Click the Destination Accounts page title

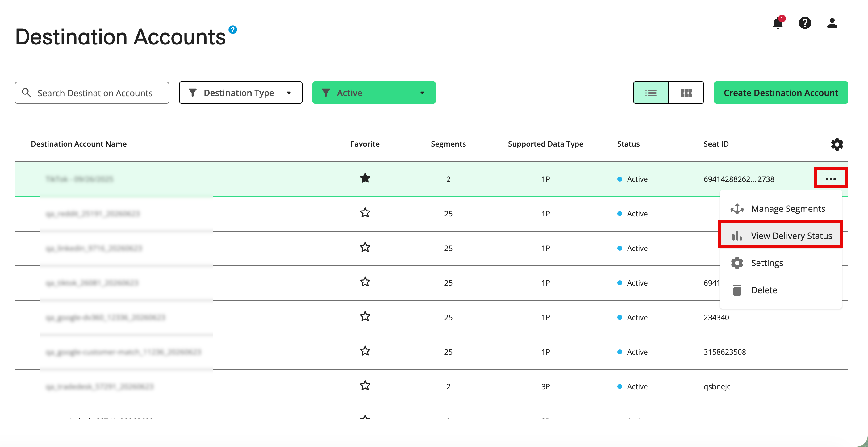[x=120, y=36]
